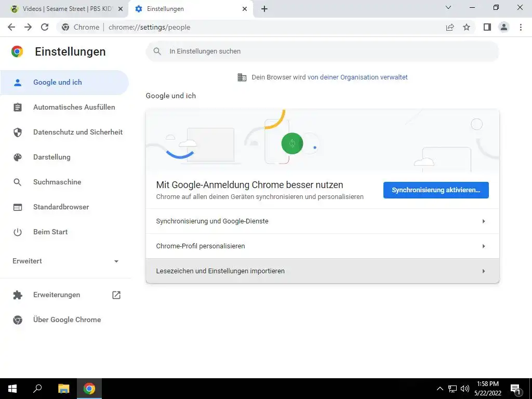532x399 pixels.
Task: Click the search magnifier in settings search
Action: coord(157,51)
